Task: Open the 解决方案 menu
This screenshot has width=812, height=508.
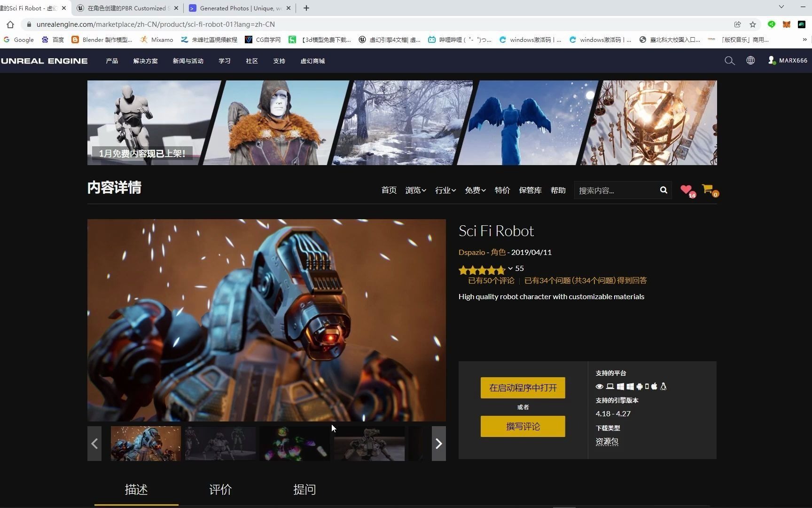Action: (x=145, y=61)
